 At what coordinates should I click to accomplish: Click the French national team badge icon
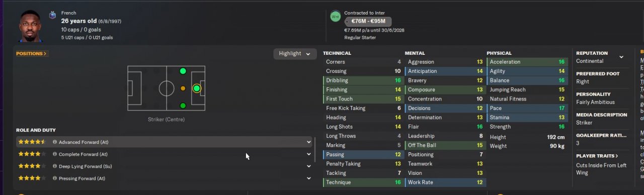pos(52,16)
